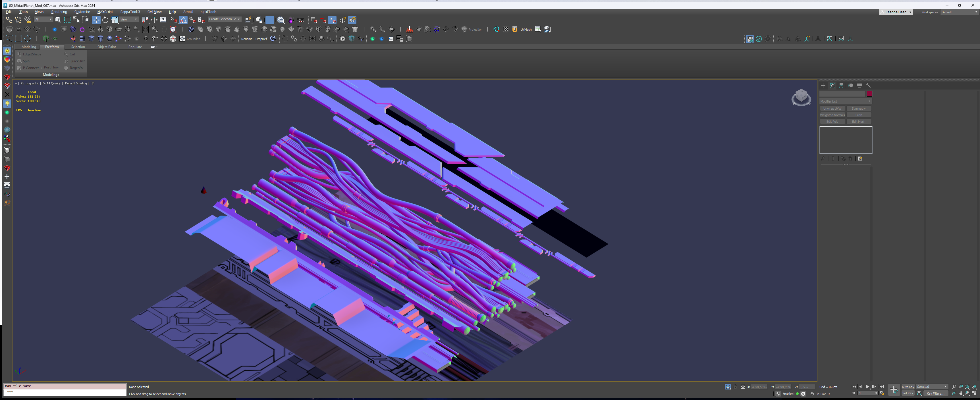Toggle the selection lock icon
Image resolution: width=980 pixels, height=400 pixels.
735,387
